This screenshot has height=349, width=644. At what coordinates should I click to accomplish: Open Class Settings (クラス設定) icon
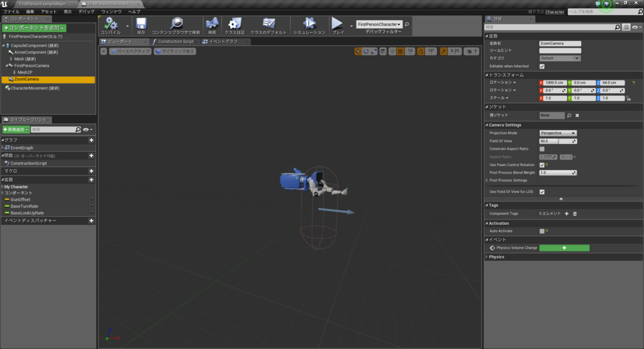coord(235,23)
